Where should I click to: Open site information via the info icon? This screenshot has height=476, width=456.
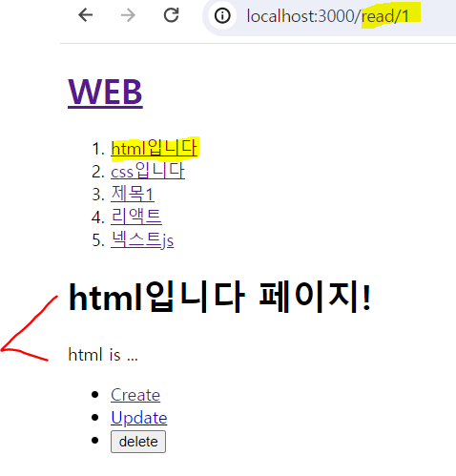point(222,15)
